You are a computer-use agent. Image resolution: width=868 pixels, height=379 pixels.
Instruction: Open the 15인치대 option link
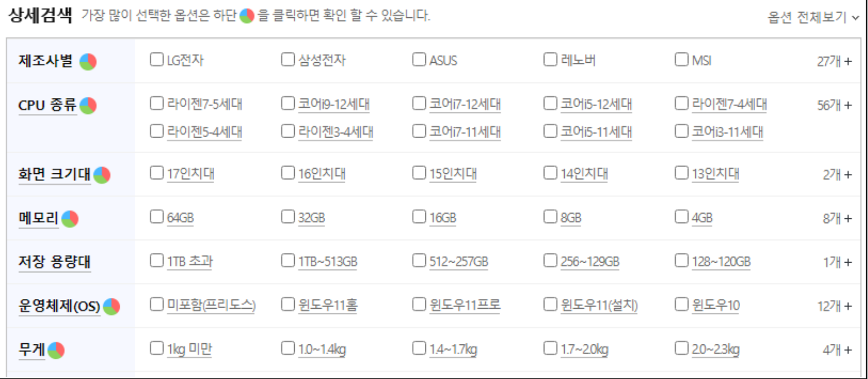pos(453,174)
